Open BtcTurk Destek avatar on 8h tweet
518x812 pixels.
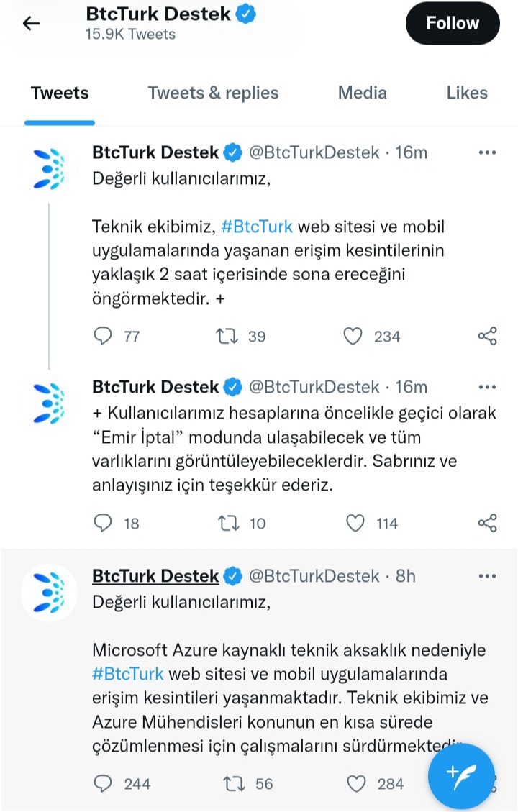49,593
